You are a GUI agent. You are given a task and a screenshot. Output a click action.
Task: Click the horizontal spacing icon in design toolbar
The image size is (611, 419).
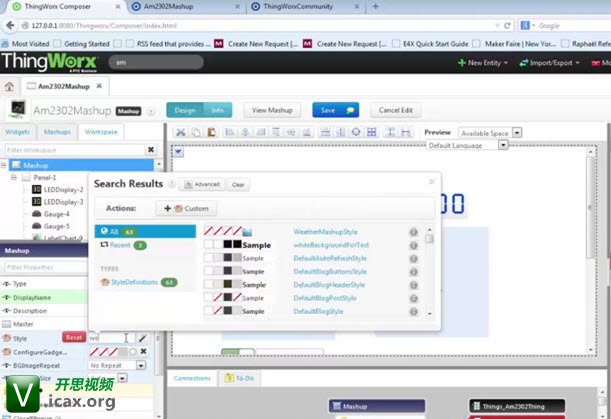click(406, 132)
